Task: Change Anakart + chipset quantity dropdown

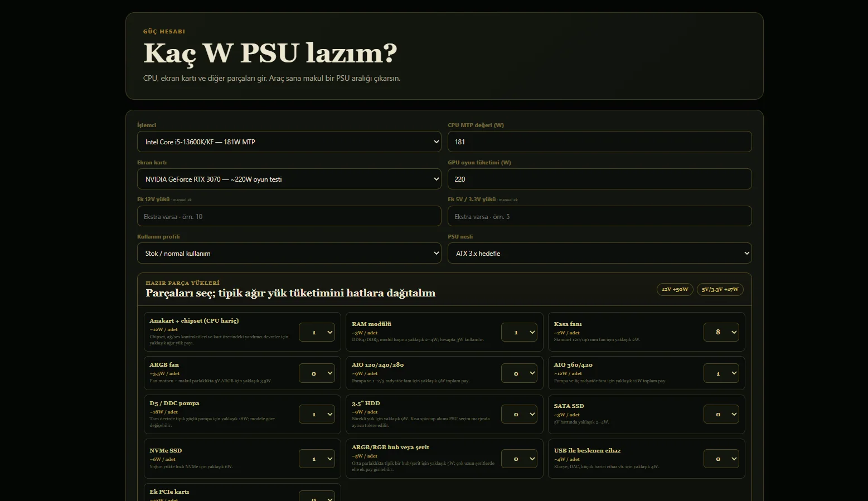Action: click(x=317, y=332)
